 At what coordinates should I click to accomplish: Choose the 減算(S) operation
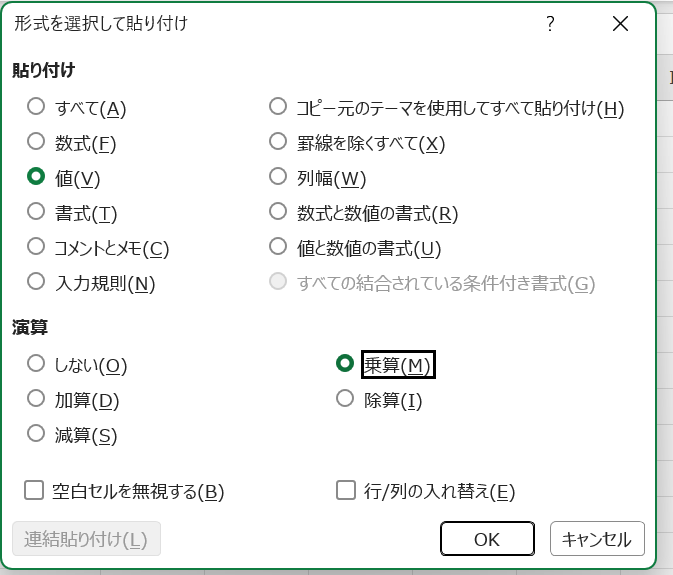click(37, 434)
